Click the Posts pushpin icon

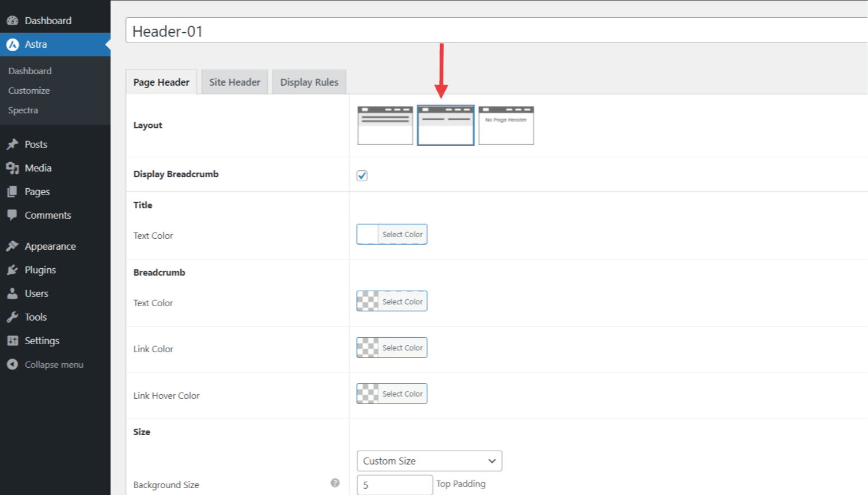pyautogui.click(x=13, y=144)
